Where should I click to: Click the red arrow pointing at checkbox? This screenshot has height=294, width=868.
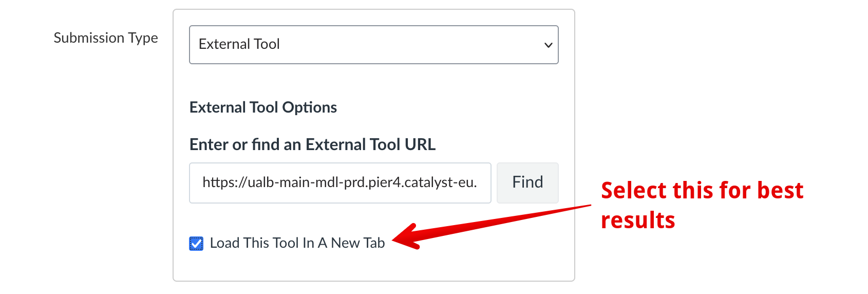(493, 224)
